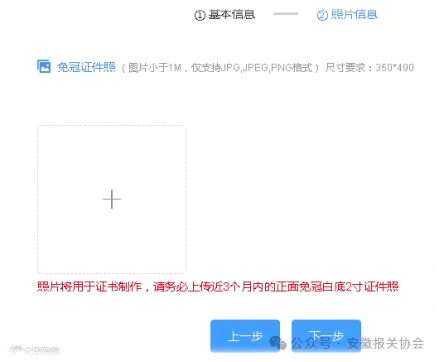Go back with the 上一步 button
Viewport: 439px width, 362px height.
245,336
